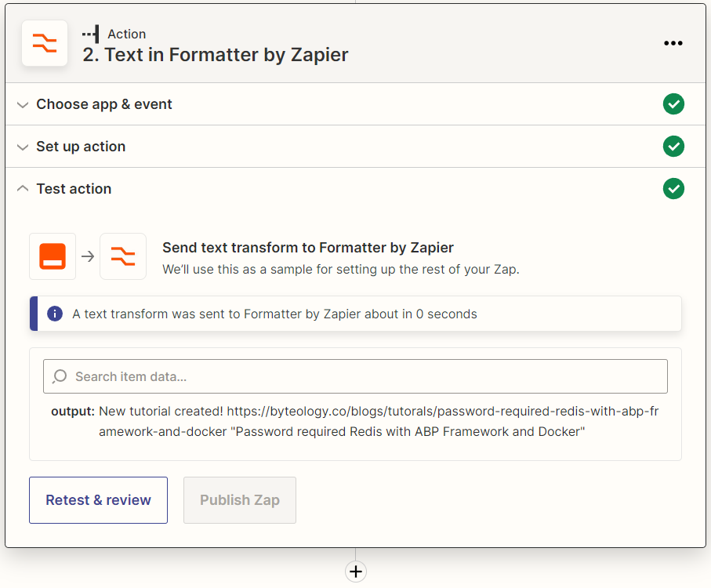Click the action step type icon beside Action
Viewport: 711px width, 588px height.
coord(91,34)
